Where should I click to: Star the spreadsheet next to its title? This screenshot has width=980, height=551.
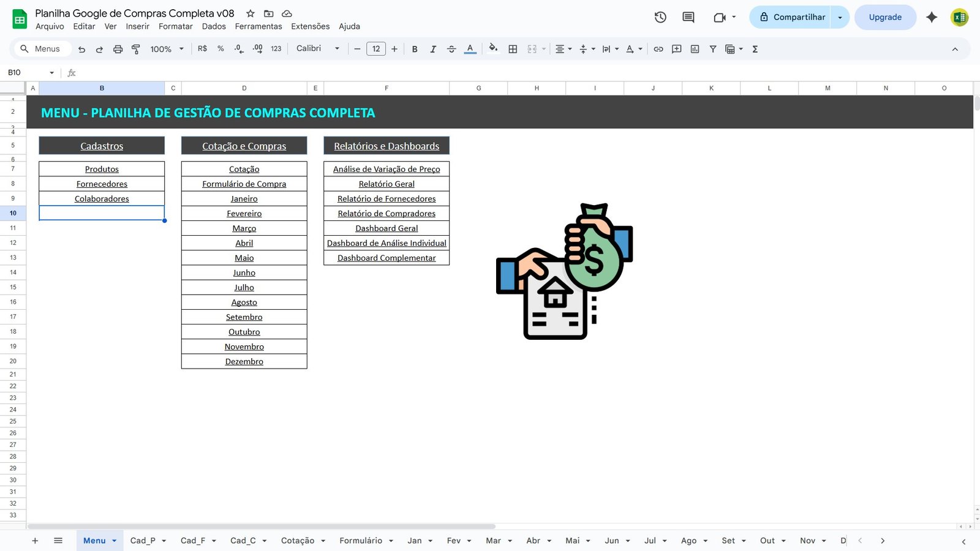click(x=249, y=12)
